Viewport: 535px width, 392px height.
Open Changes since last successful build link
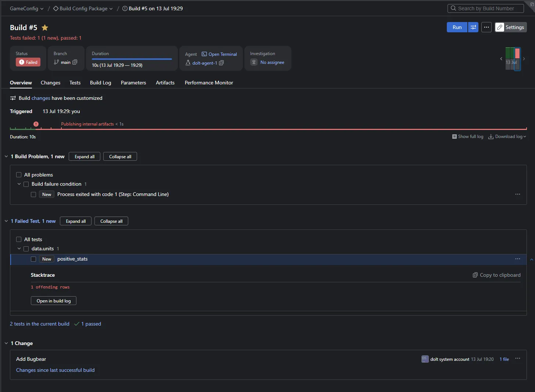[55, 370]
